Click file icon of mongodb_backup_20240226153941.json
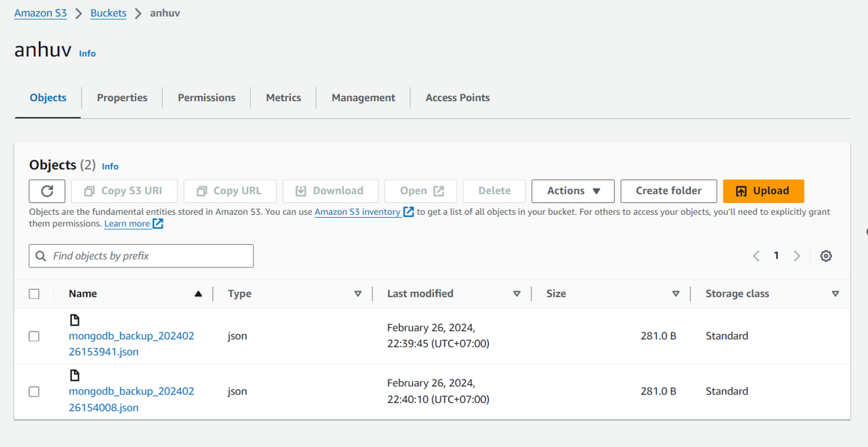The width and height of the screenshot is (868, 447). click(74, 320)
